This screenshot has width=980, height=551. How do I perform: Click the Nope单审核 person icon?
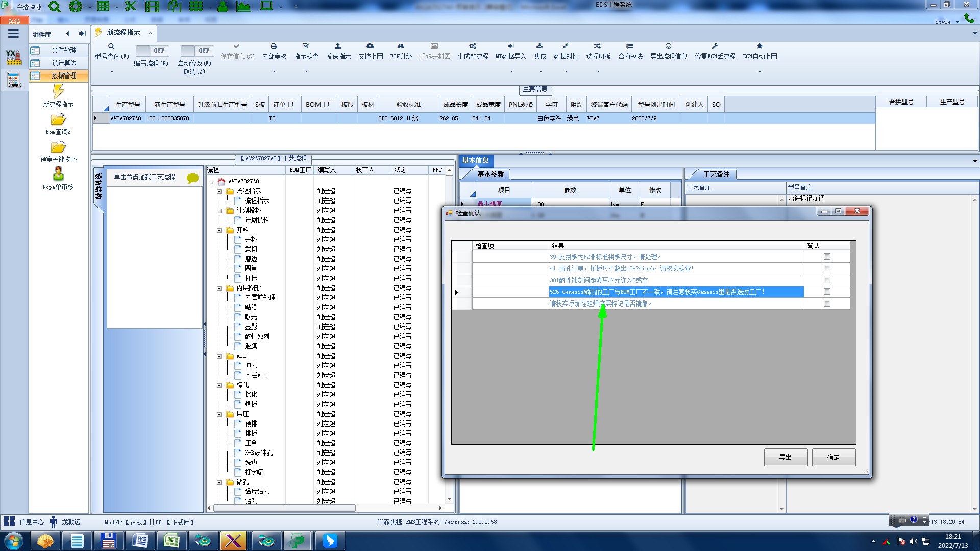click(58, 174)
